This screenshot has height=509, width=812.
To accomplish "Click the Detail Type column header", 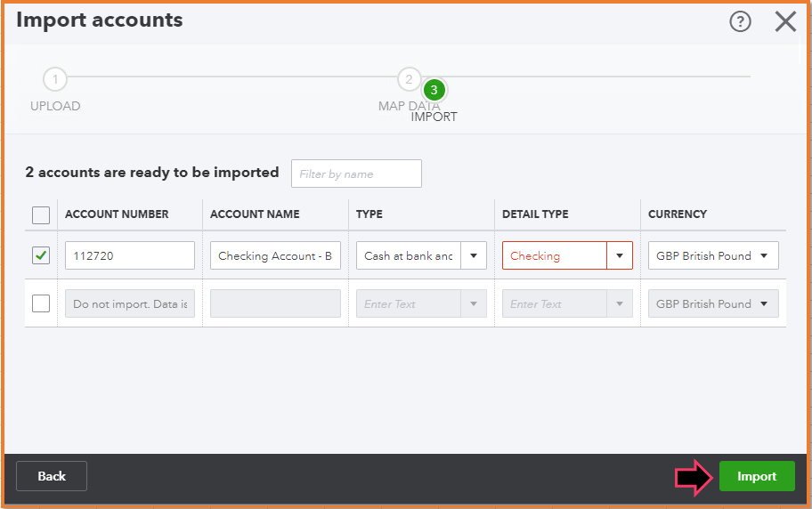I will [535, 214].
